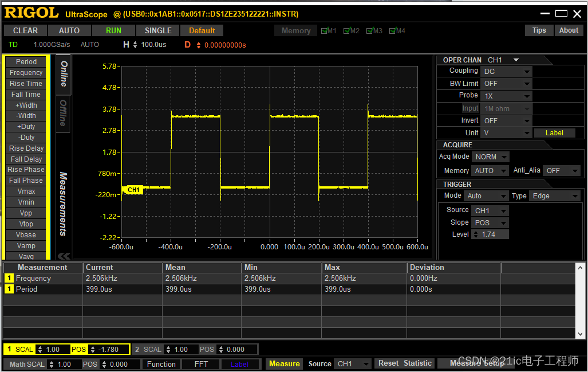Open the measure Source CH1 dropdown

pyautogui.click(x=353, y=364)
